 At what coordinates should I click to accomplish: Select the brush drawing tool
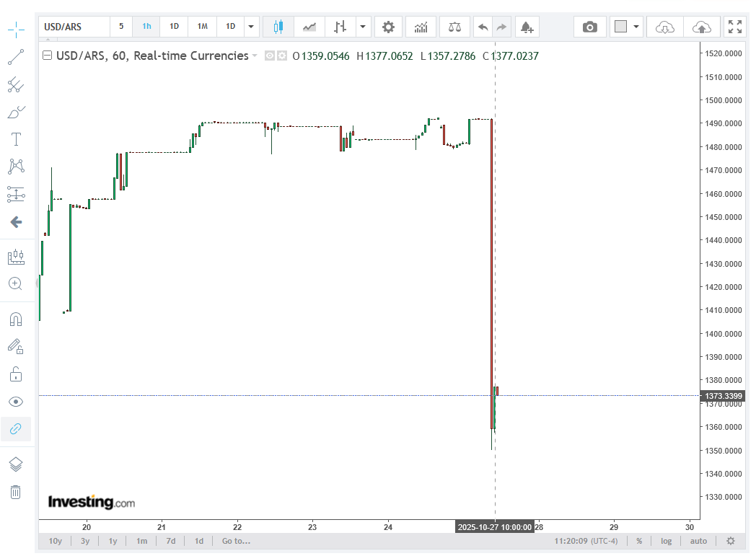tap(16, 112)
